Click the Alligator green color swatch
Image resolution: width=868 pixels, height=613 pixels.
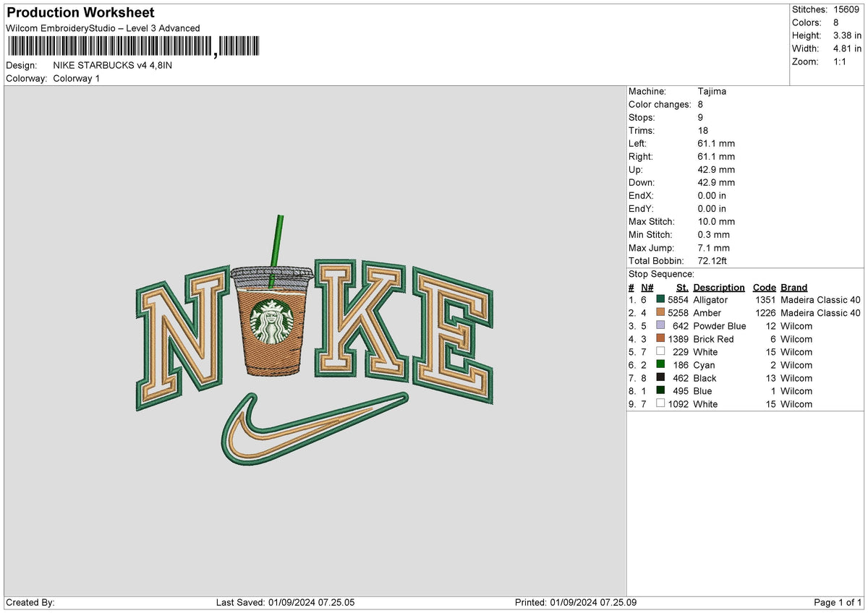point(660,299)
